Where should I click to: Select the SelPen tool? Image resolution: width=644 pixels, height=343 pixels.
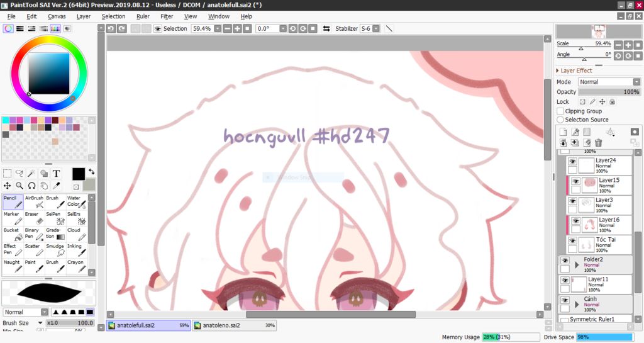55,218
